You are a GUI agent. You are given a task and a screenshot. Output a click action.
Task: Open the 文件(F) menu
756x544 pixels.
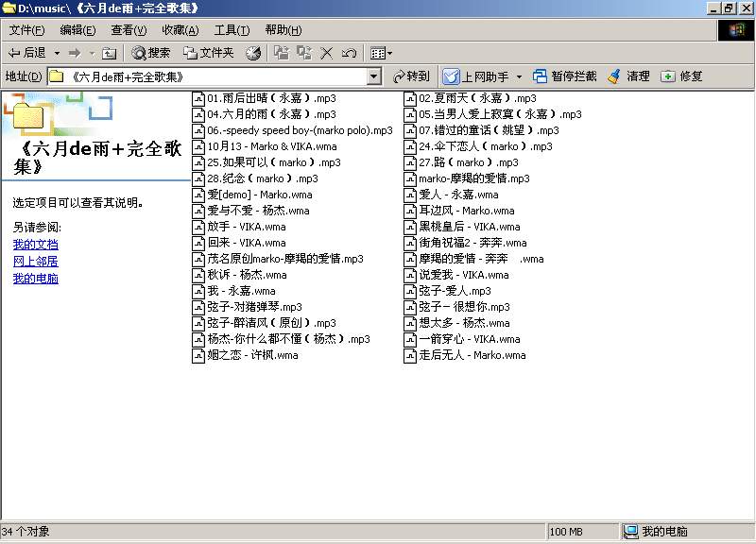click(26, 30)
